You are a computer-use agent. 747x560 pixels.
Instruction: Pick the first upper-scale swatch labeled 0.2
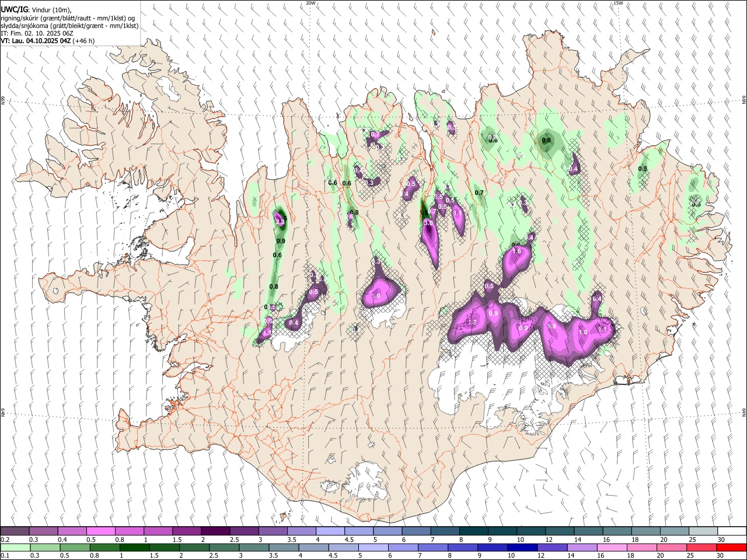15,531
